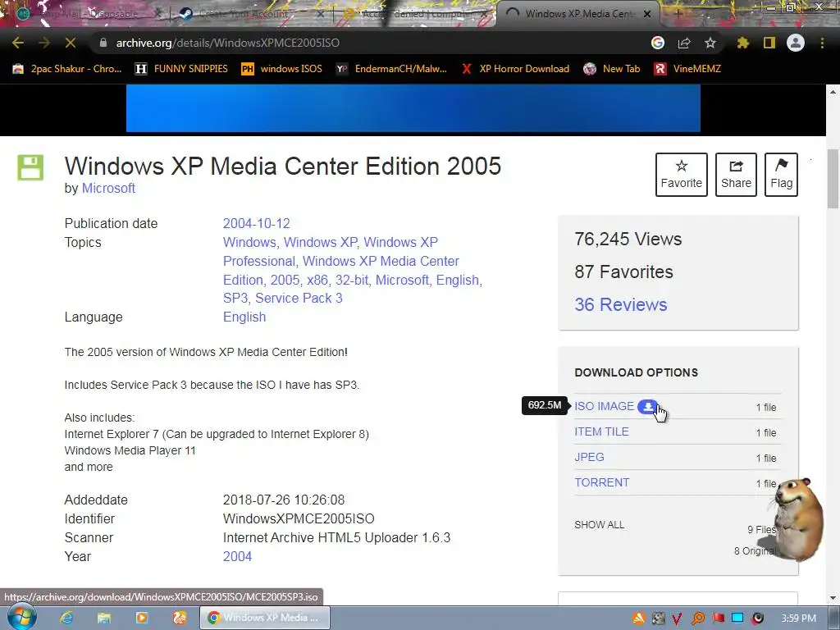
Task: Click the green floppy disk software icon
Action: tap(30, 167)
